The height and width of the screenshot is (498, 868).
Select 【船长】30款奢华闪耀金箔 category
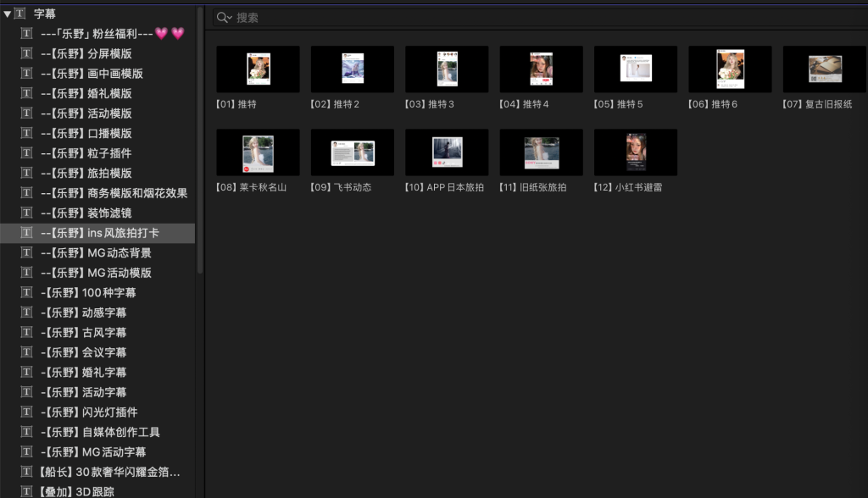97,472
